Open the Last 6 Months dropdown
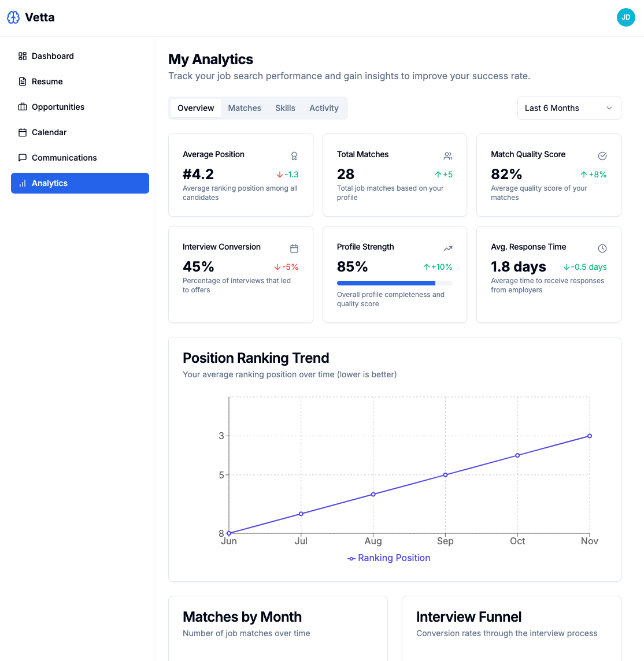Viewport: 644px width, 661px height. pyautogui.click(x=568, y=108)
